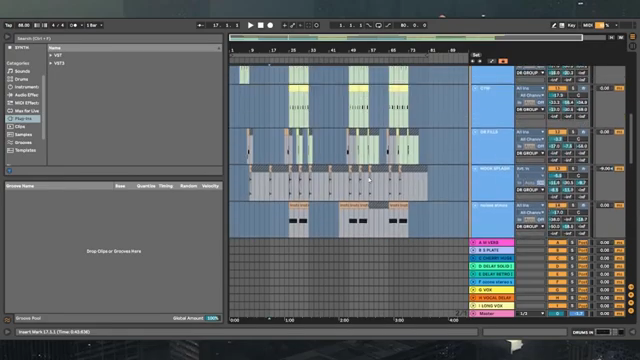Viewport: 640px width, 360px height.
Task: Select Samples category in browser
Action: point(23,134)
